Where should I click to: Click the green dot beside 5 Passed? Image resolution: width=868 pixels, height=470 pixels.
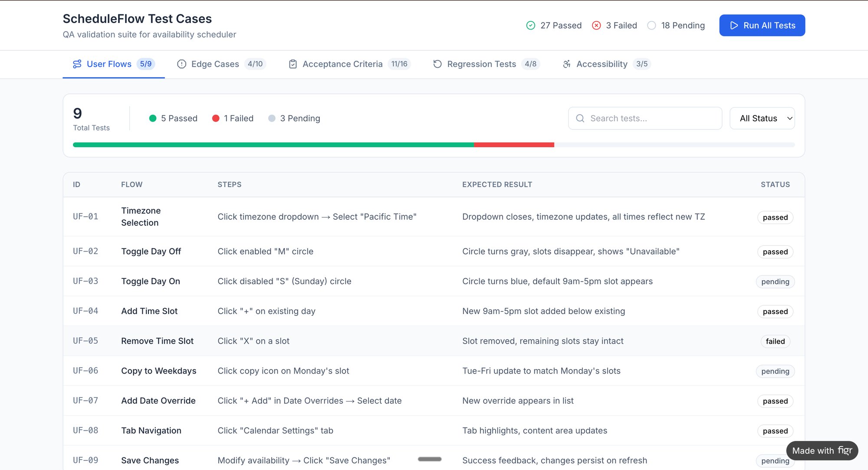[152, 118]
